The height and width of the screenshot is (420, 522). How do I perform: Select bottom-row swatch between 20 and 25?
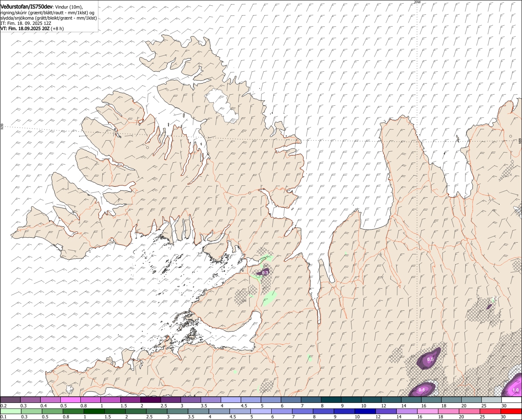click(x=470, y=411)
